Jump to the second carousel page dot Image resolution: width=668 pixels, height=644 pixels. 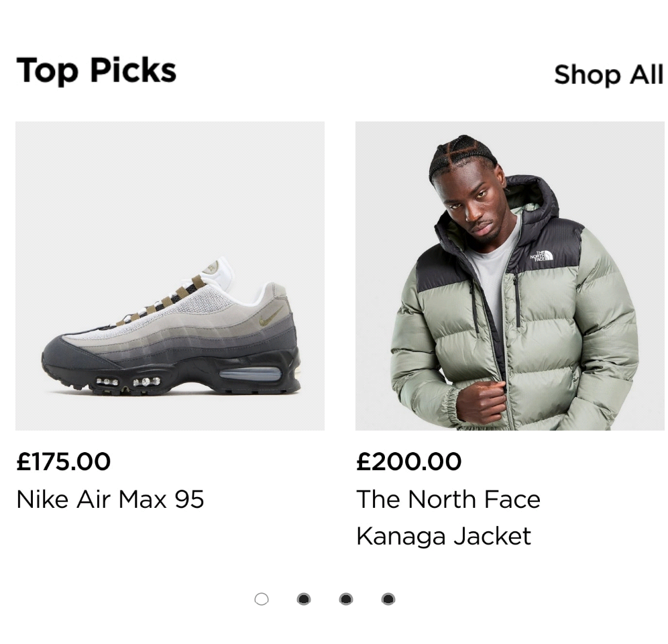pos(304,599)
